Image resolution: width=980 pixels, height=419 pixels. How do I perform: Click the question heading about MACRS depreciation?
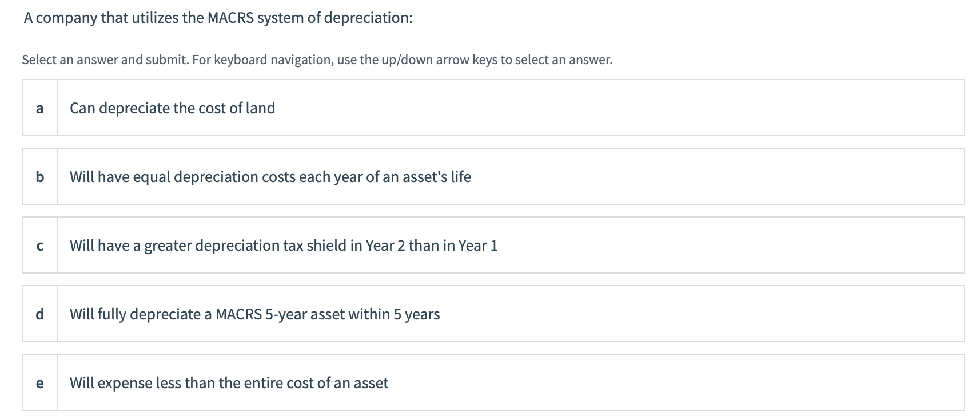tap(217, 18)
